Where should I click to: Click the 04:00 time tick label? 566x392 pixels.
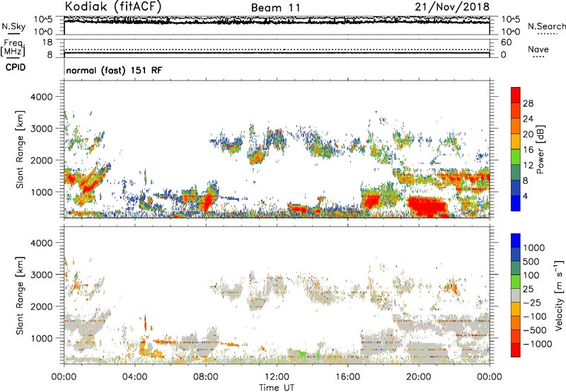134,377
